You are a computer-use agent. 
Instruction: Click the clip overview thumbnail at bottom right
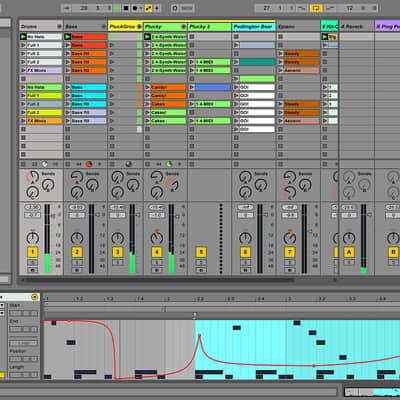tap(372, 392)
